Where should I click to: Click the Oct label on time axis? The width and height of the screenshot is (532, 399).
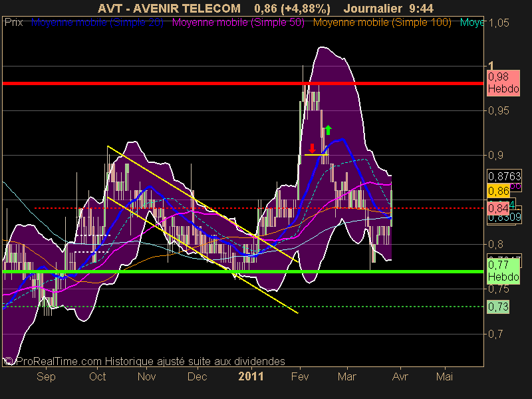(x=97, y=376)
